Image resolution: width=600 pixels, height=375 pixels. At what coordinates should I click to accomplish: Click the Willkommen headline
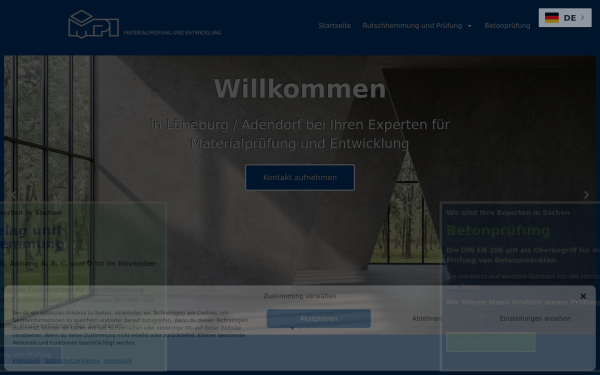tap(300, 89)
